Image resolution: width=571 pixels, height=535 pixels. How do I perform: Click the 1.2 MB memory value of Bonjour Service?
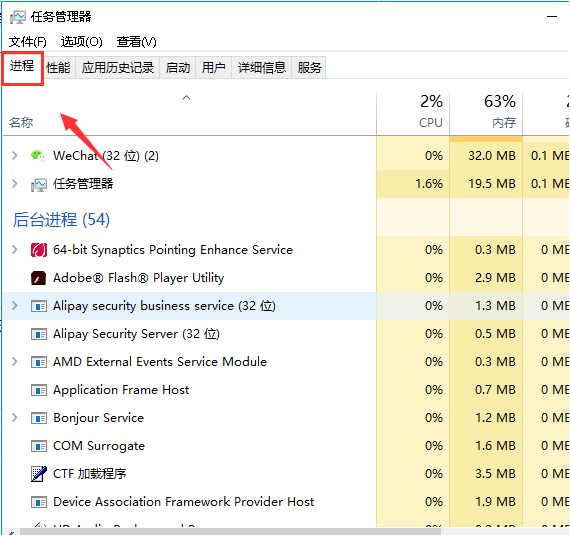495,418
